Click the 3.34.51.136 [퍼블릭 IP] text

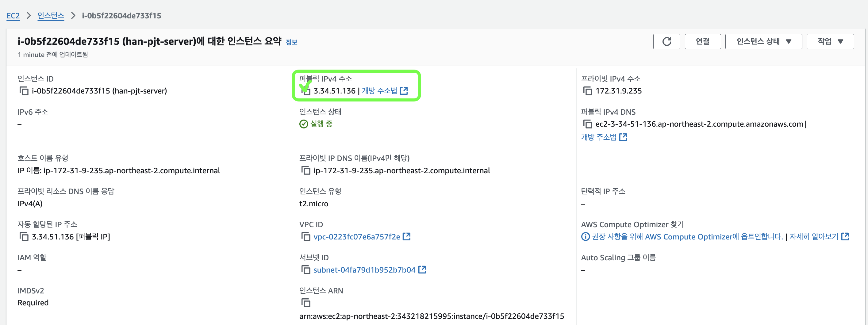pyautogui.click(x=71, y=237)
